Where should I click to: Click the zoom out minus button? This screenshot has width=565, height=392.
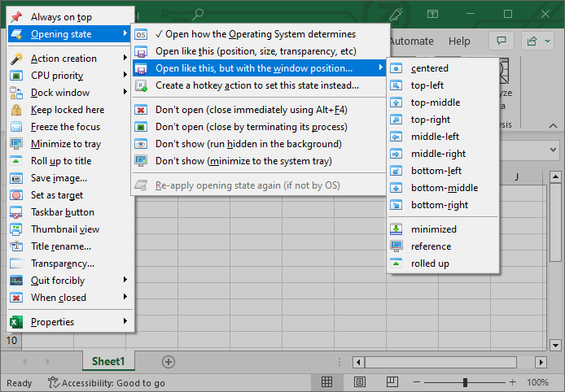click(x=417, y=382)
